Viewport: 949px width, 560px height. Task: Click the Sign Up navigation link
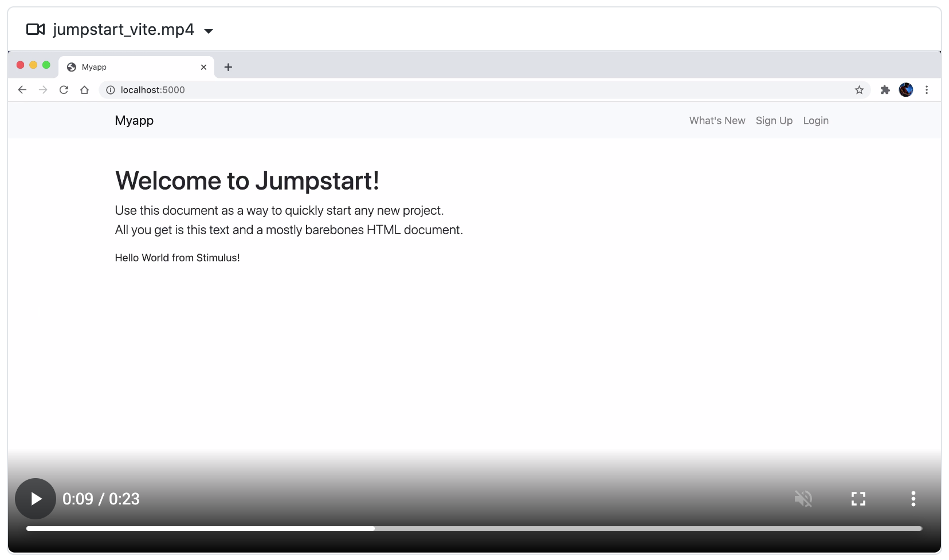click(774, 121)
